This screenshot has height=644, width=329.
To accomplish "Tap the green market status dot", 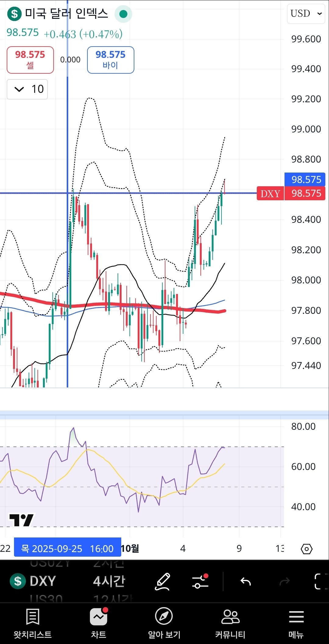I will [123, 14].
